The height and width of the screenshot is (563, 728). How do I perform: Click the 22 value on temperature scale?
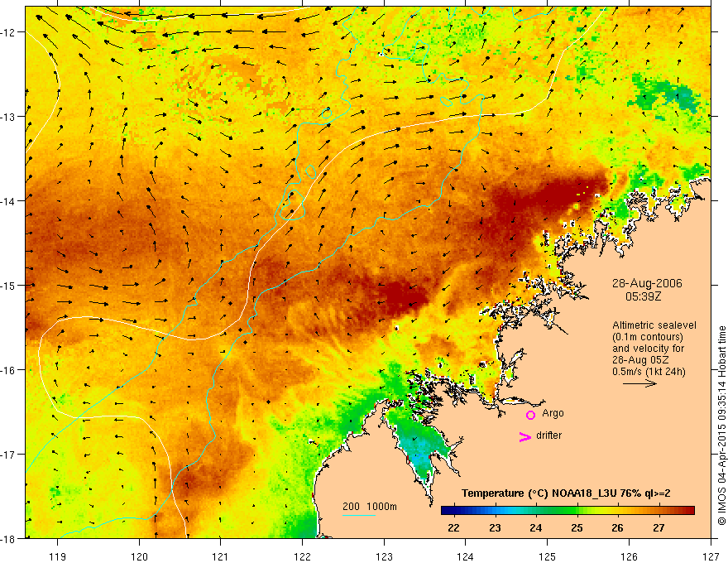click(x=453, y=527)
